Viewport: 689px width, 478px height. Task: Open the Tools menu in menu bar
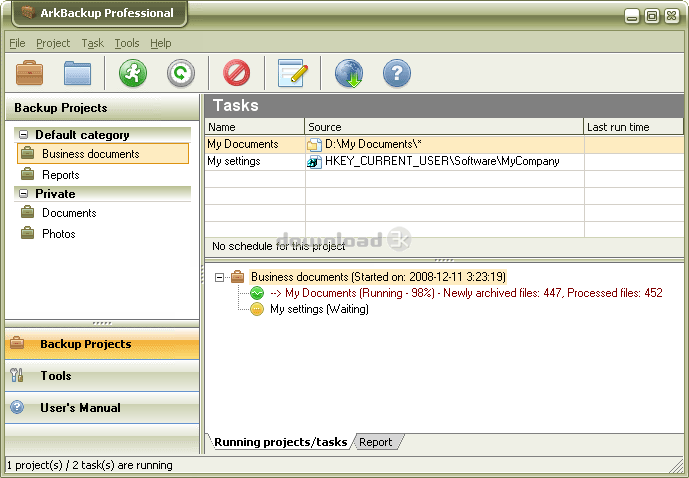127,44
